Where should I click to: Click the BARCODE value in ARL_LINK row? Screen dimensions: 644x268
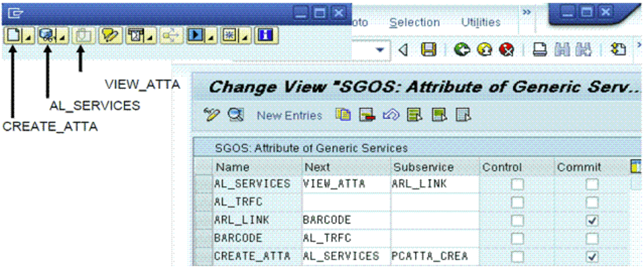click(x=345, y=220)
